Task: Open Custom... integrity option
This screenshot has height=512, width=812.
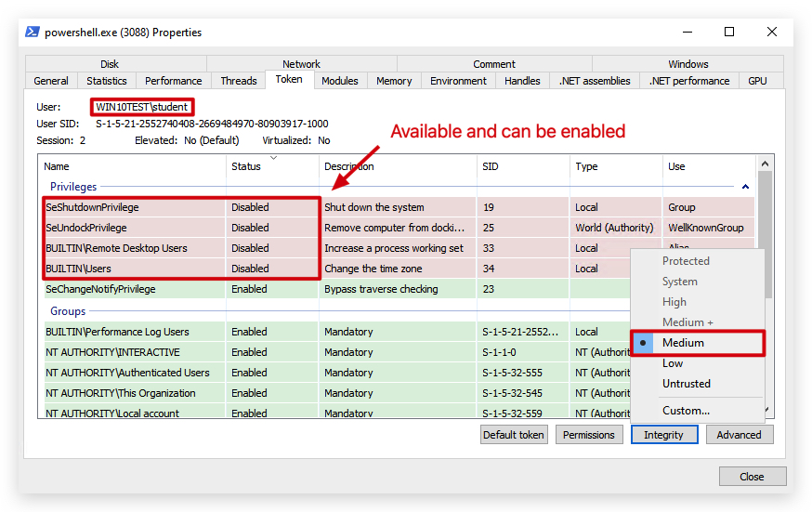Action: click(698, 411)
